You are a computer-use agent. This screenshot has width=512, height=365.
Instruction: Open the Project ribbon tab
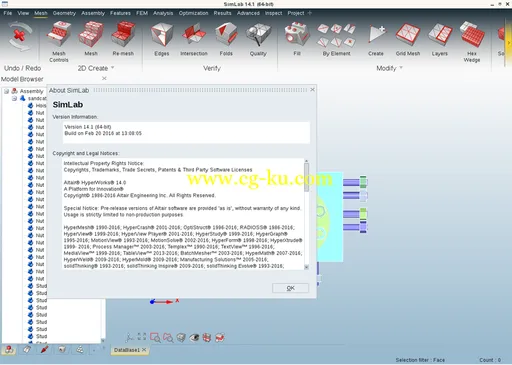coord(296,13)
